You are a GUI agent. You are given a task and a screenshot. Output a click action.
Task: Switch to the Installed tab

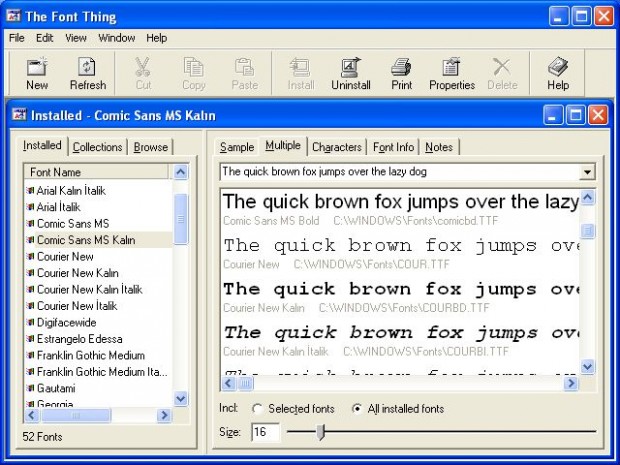coord(42,145)
